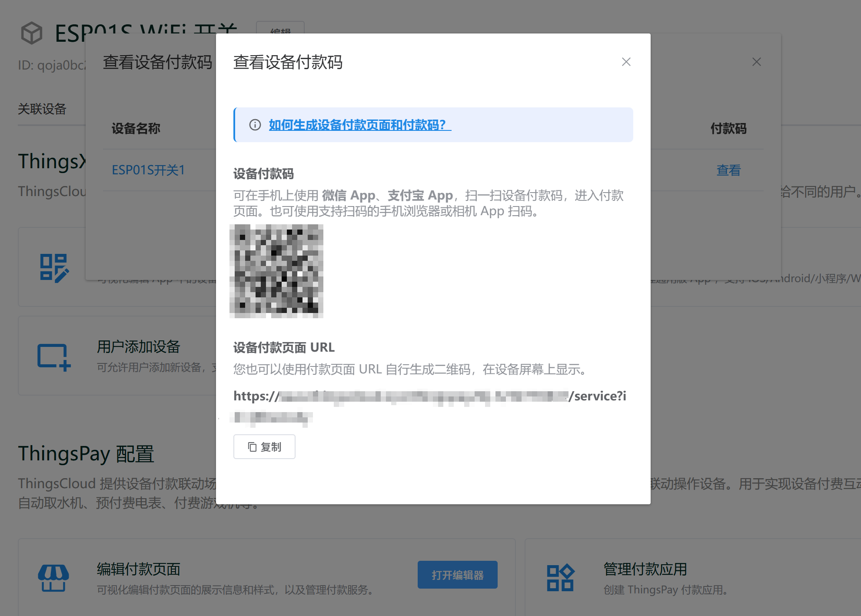Select the 编辑付款页面 card title
Viewport: 861px width, 616px height.
[138, 569]
